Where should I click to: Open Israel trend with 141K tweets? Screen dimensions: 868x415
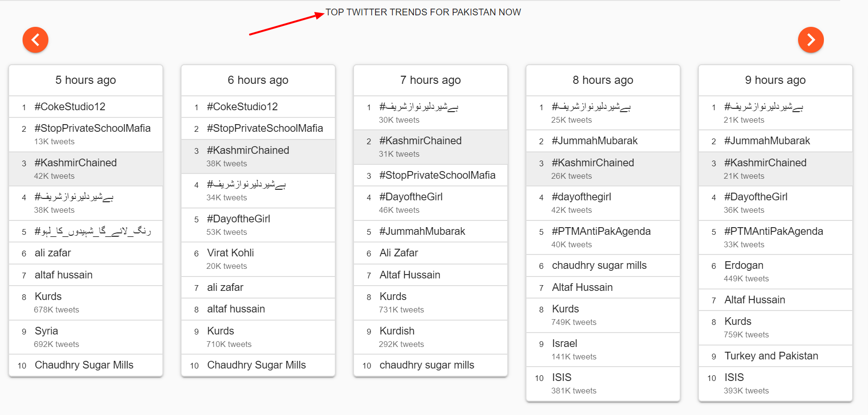pos(603,350)
